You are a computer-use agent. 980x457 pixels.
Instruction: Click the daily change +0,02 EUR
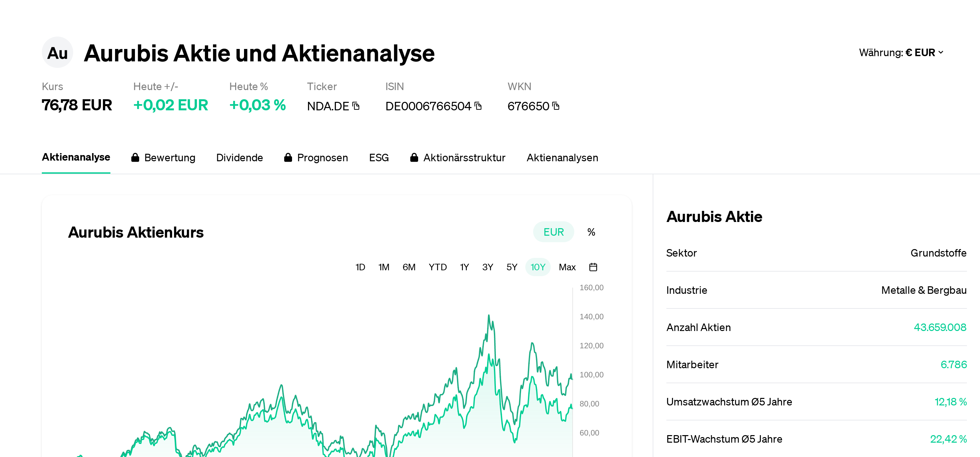171,105
